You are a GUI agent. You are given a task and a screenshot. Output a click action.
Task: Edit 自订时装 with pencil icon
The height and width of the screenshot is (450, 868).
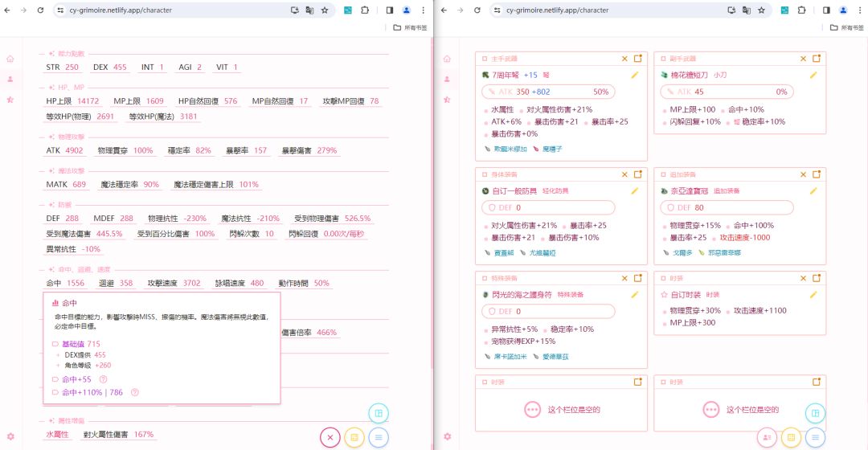coord(813,294)
